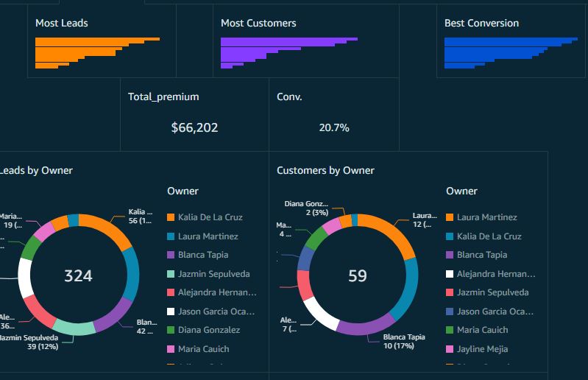Click the orange swatch beside Kalia De La Cruz in Leads legend
The width and height of the screenshot is (588, 380).
(171, 217)
